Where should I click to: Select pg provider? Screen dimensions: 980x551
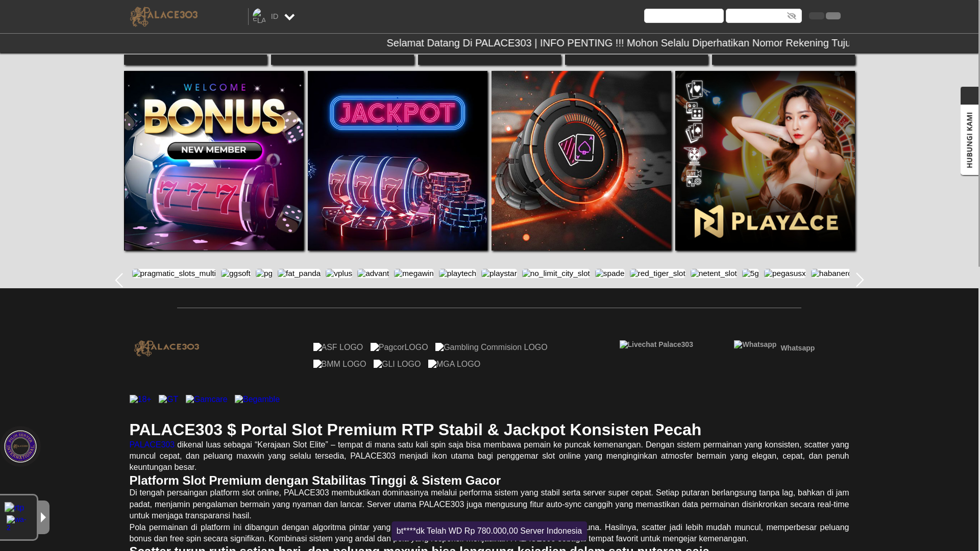(264, 273)
